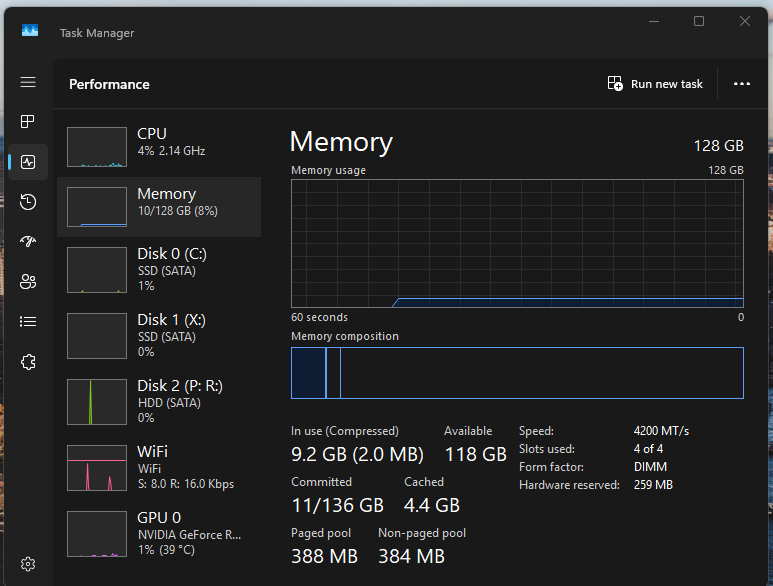Select GPU 0 NVIDIA GeForce item
Image resolution: width=773 pixels, height=586 pixels.
click(159, 533)
